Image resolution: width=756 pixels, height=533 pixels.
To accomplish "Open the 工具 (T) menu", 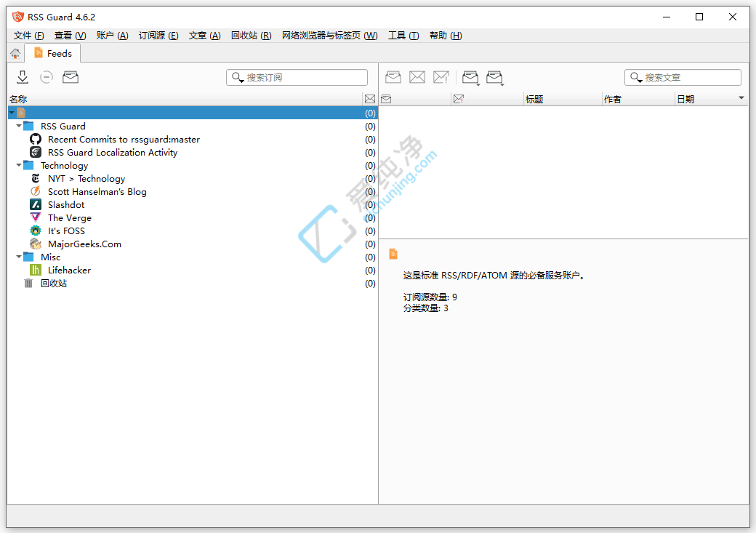I will click(x=403, y=36).
